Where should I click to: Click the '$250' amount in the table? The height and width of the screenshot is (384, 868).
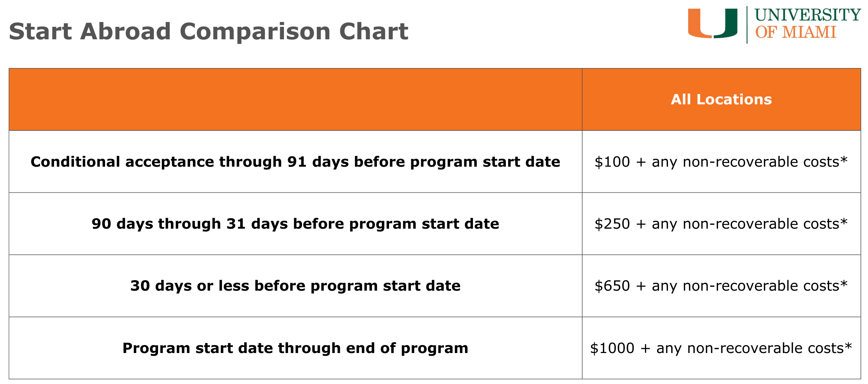(612, 224)
